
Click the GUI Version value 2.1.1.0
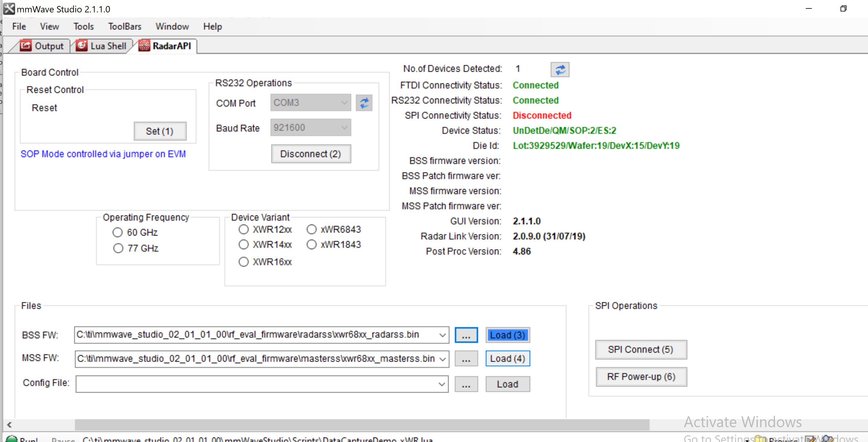527,221
